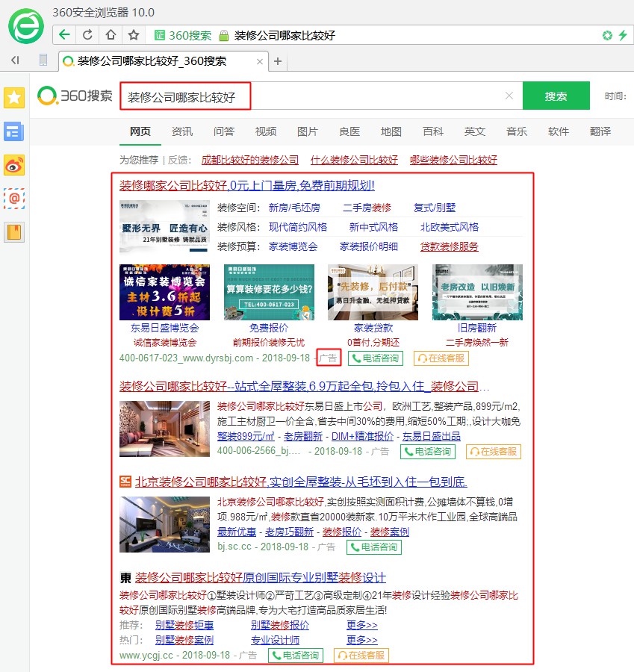The height and width of the screenshot is (672, 634).
Task: Click the 二手房装修 link
Action: click(x=367, y=208)
